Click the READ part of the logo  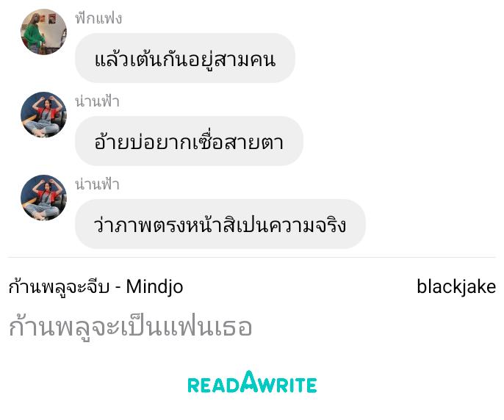click(214, 385)
